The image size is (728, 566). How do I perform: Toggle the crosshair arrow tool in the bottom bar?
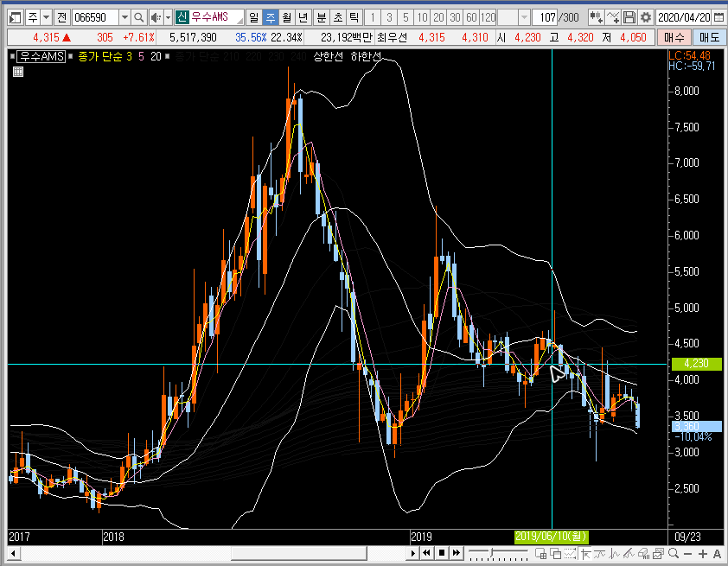585,553
